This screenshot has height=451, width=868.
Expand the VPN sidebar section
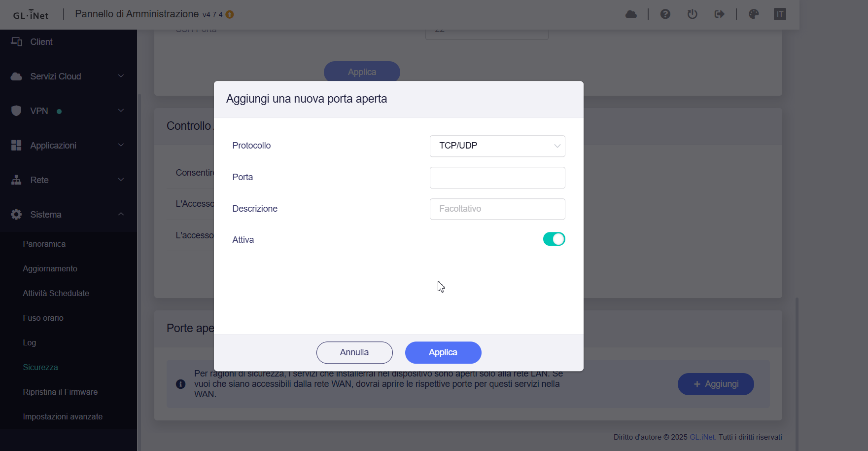pos(68,111)
